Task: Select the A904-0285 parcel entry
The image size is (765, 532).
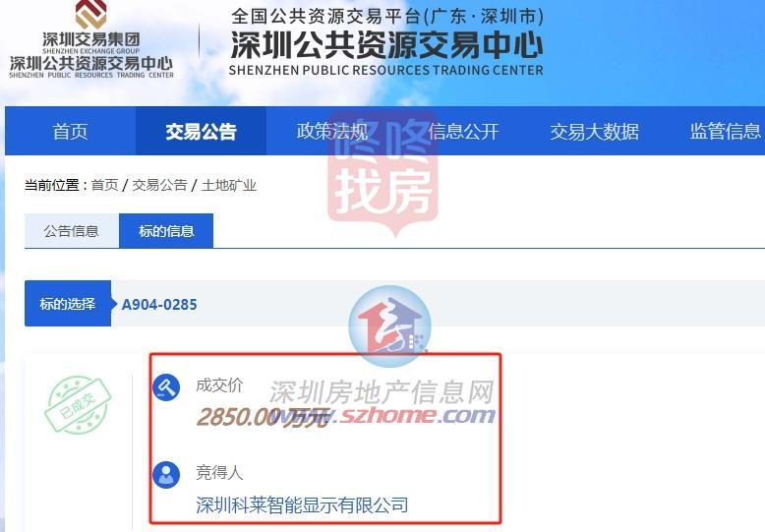Action: click(x=159, y=304)
